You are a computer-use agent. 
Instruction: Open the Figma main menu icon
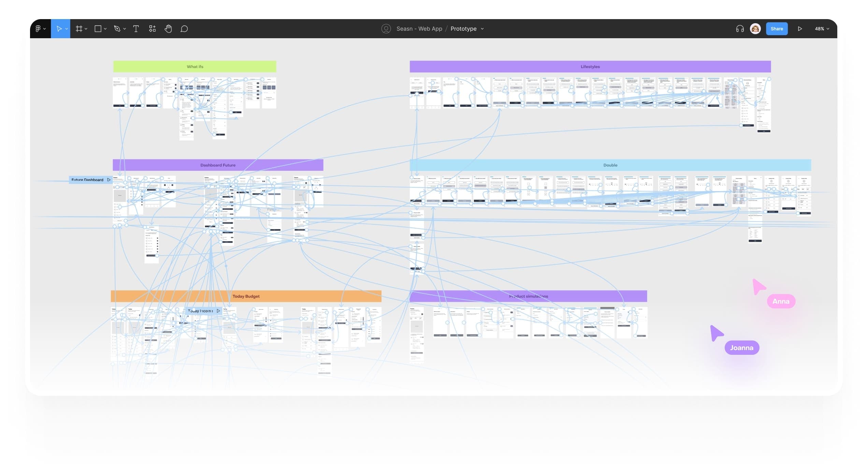click(38, 29)
